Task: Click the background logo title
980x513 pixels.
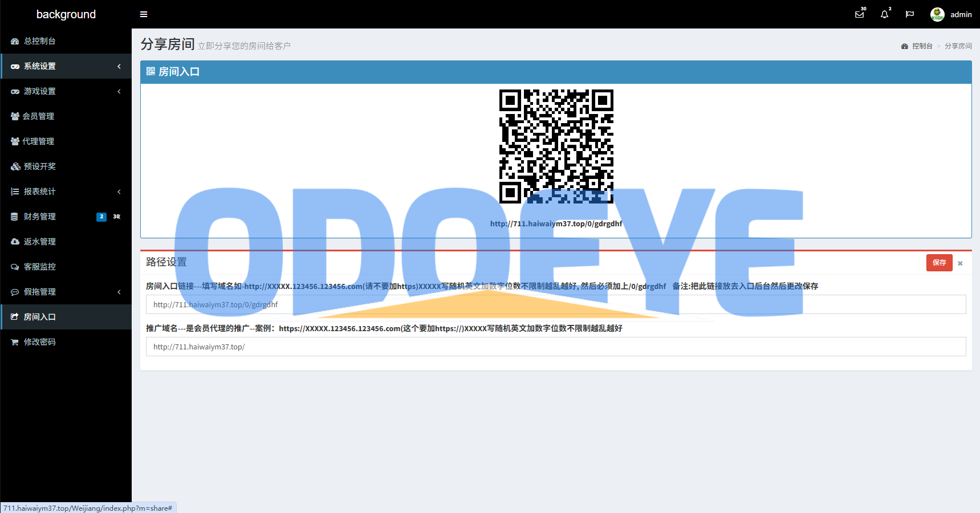Action: 66,14
